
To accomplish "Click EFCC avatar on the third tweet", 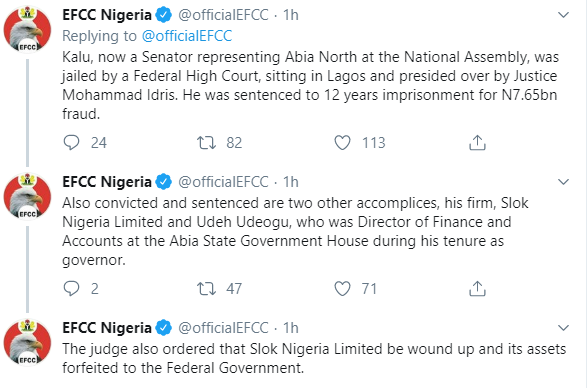I will coord(27,342).
